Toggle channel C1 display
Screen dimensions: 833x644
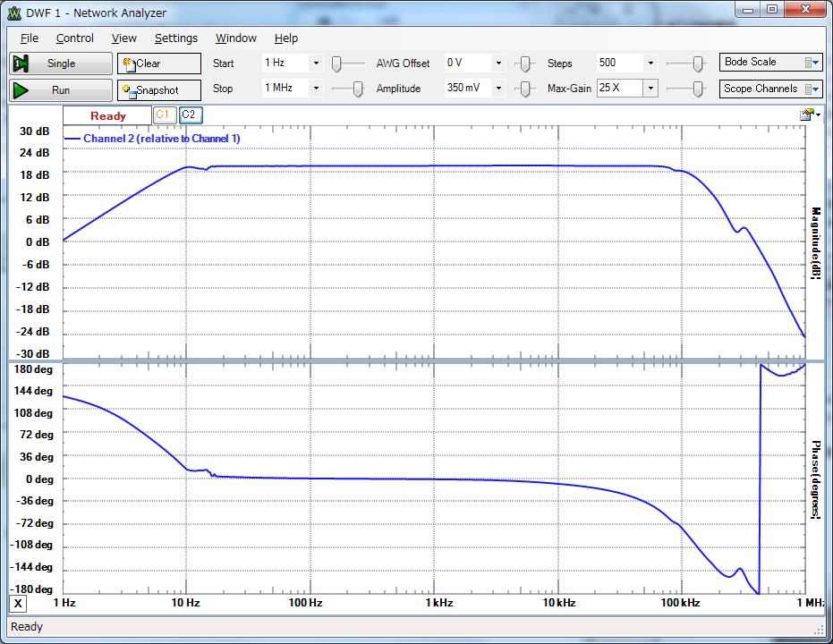point(163,114)
